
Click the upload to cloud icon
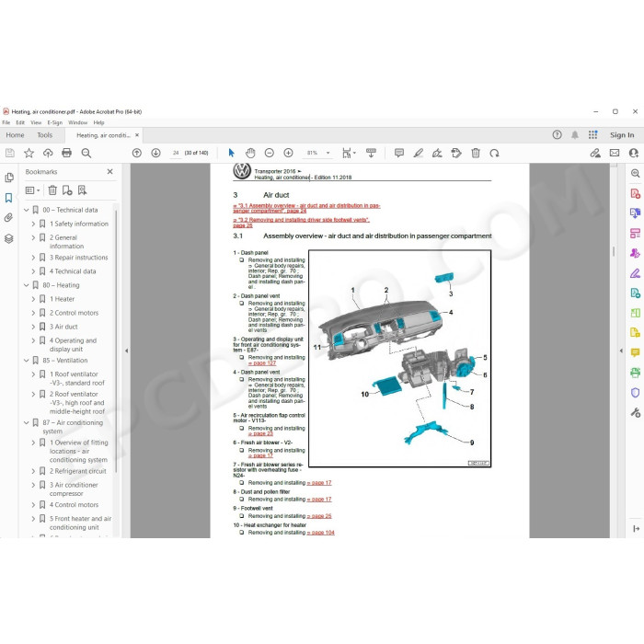pyautogui.click(x=48, y=154)
